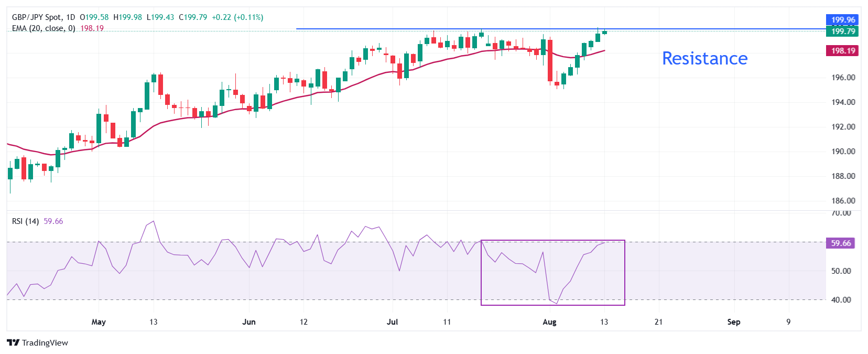Screen dimensions: 868x354
Task: Click the RSI (14) indicator legend
Action: [25, 221]
